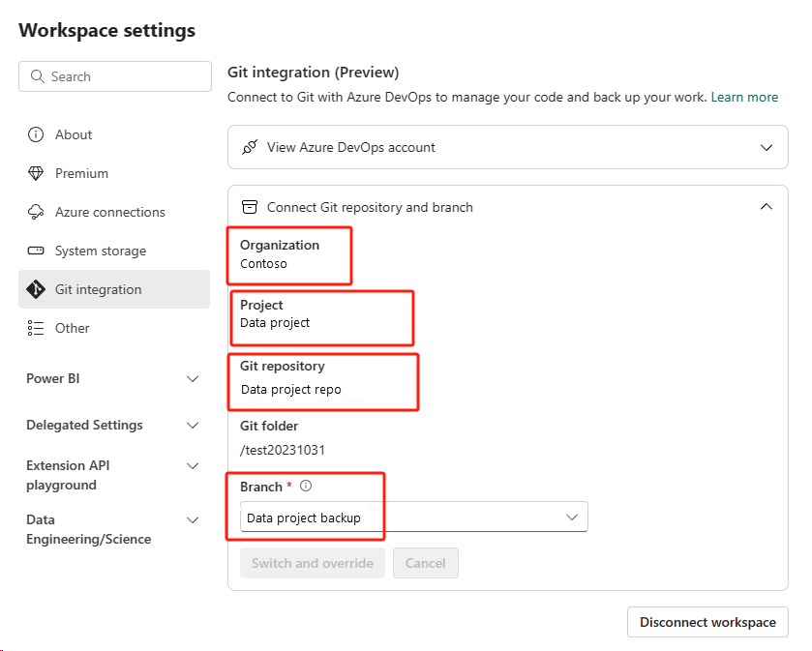Image resolution: width=812 pixels, height=651 pixels.
Task: Click the plug icon beside View Azure DevOps account
Action: pyautogui.click(x=250, y=148)
